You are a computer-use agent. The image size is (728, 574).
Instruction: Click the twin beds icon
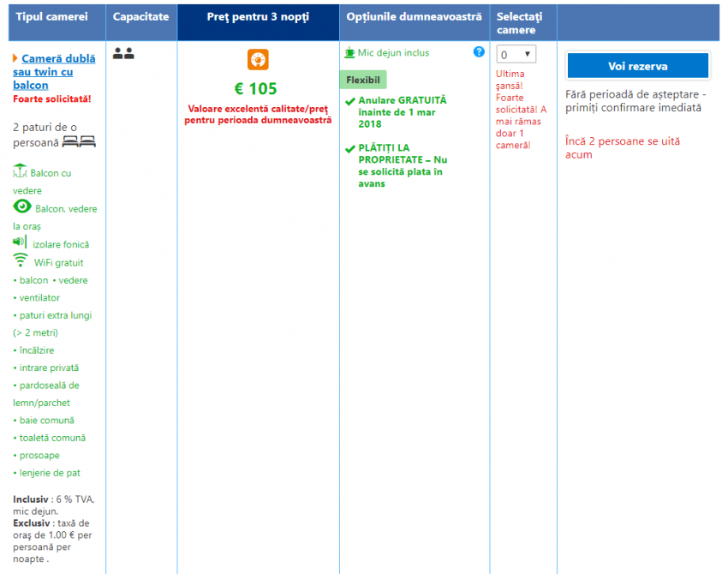pos(80,141)
